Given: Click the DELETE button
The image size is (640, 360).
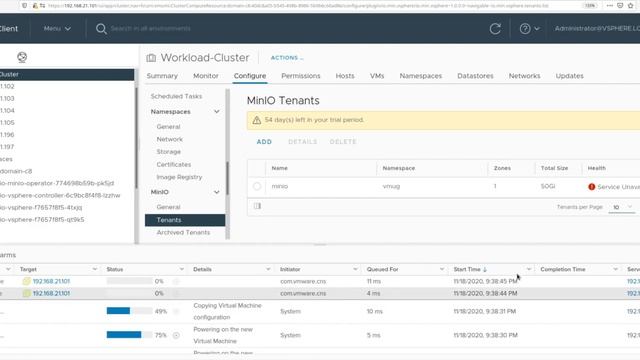Looking at the screenshot, I should click(343, 142).
